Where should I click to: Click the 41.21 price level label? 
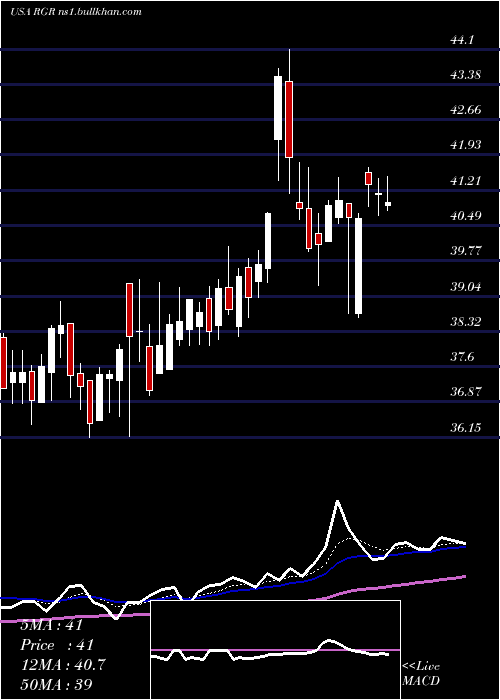(466, 180)
